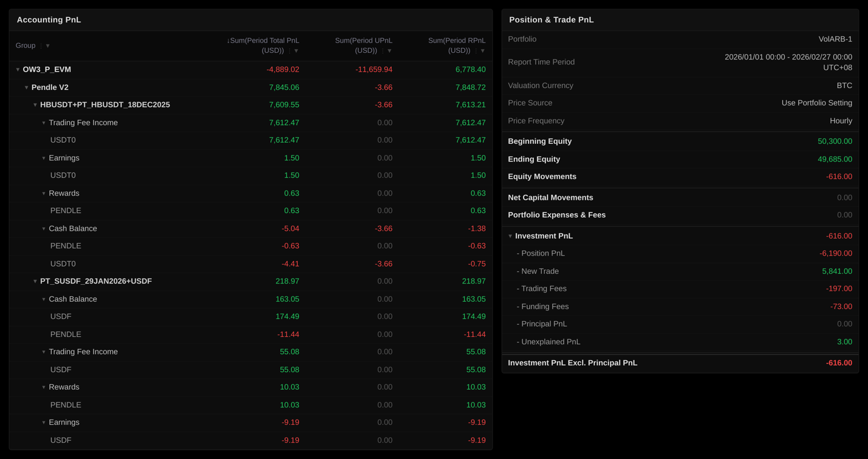Select Pendle V2 total 7,845.06

pos(284,87)
